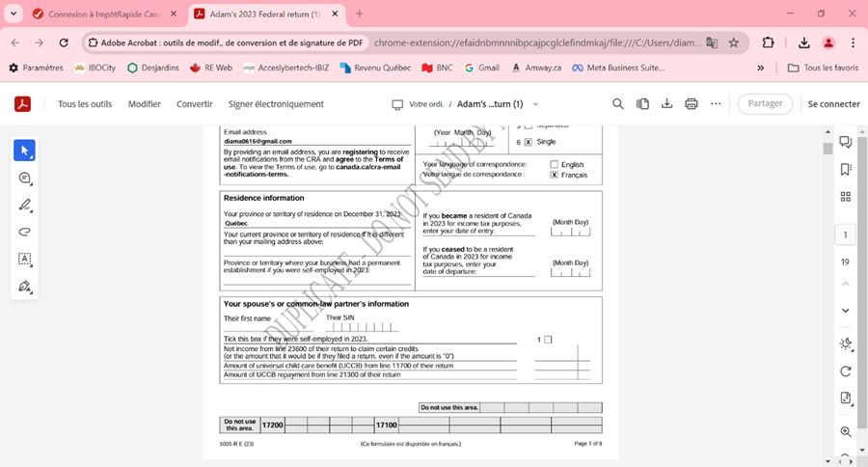The width and height of the screenshot is (868, 467).
Task: Show more bookmarks chevron
Action: tap(761, 68)
